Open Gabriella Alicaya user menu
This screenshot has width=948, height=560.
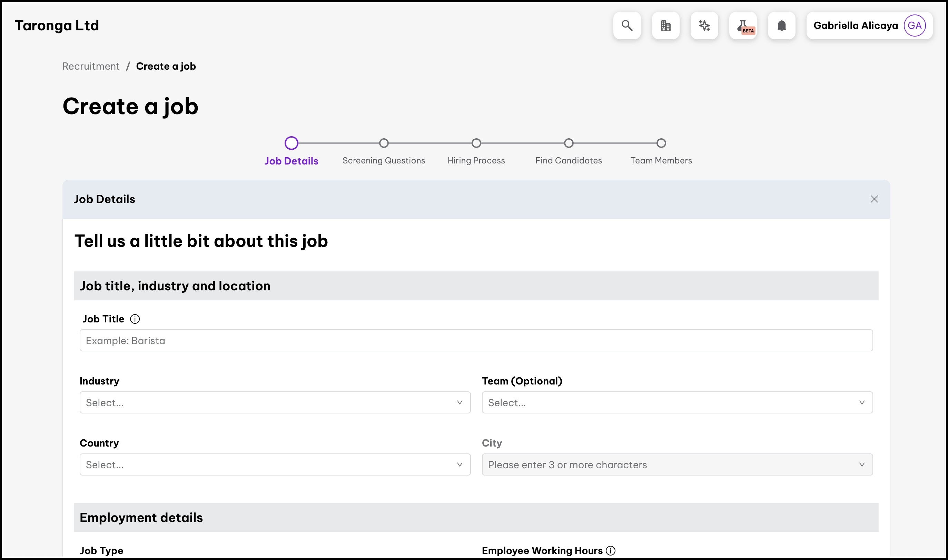[856, 26]
